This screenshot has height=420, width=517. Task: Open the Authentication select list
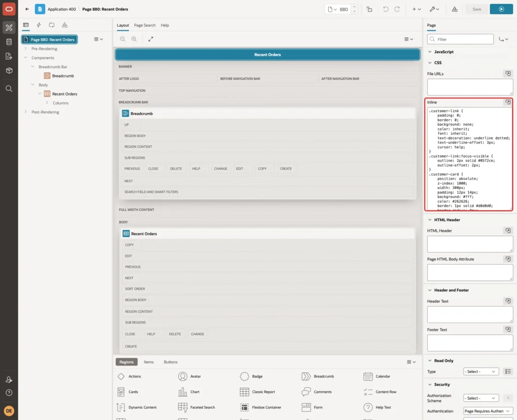488,411
